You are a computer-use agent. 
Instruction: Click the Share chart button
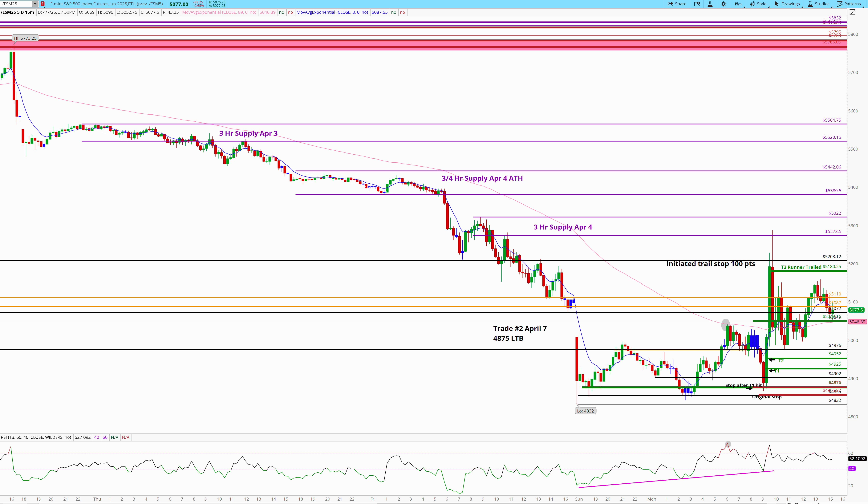click(677, 4)
